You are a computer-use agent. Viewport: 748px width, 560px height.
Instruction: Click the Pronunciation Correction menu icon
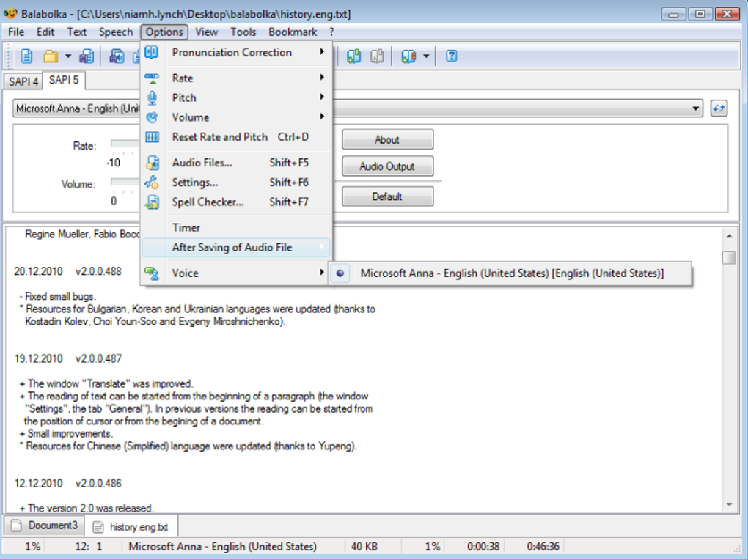[x=152, y=52]
